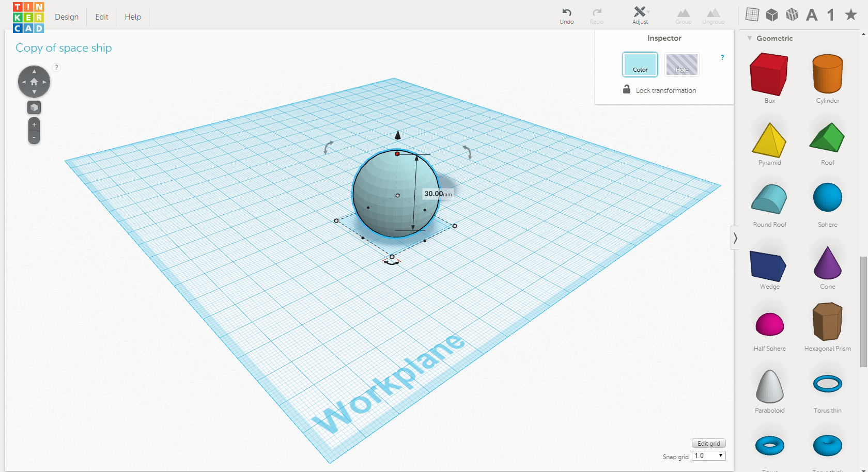Orbit view left with left arrow
The image size is (868, 472).
point(24,82)
